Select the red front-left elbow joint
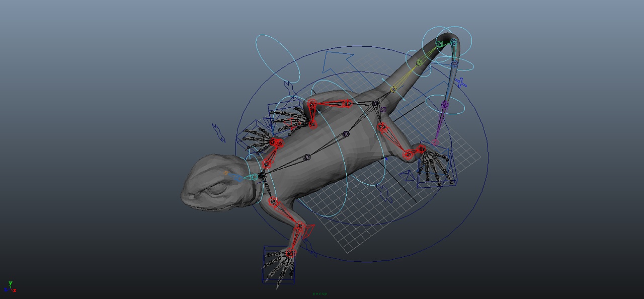 point(299,227)
